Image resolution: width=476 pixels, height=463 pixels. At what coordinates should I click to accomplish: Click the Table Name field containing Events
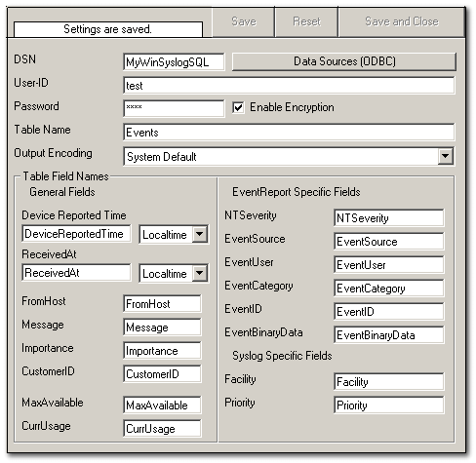click(289, 132)
